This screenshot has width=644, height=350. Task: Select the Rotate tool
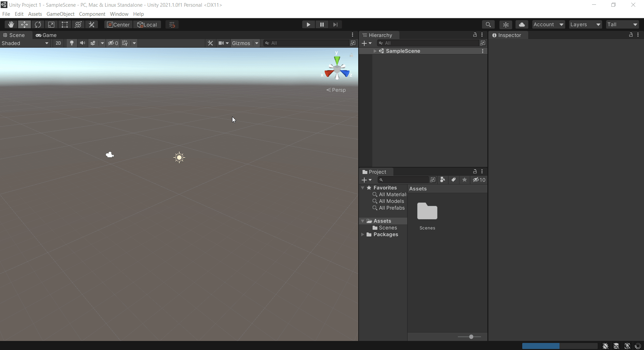click(x=38, y=25)
